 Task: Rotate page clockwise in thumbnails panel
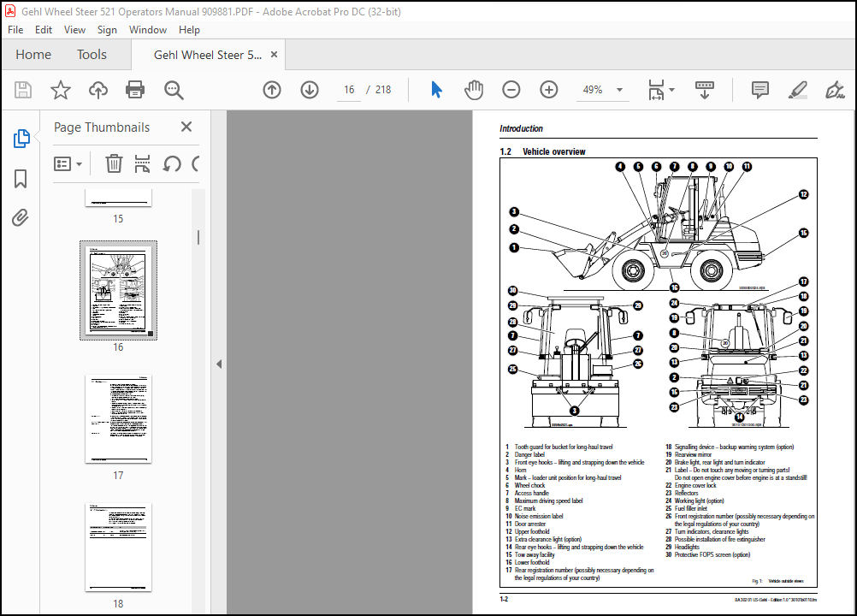[x=196, y=163]
